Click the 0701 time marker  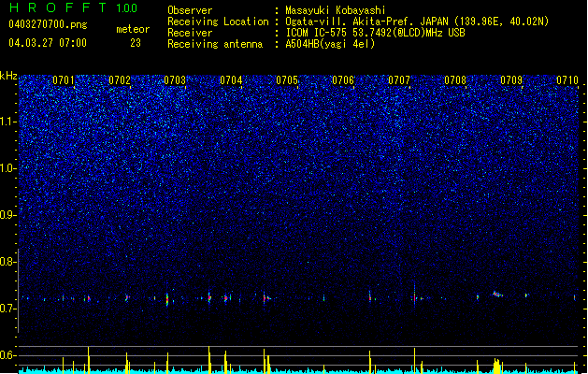click(63, 80)
